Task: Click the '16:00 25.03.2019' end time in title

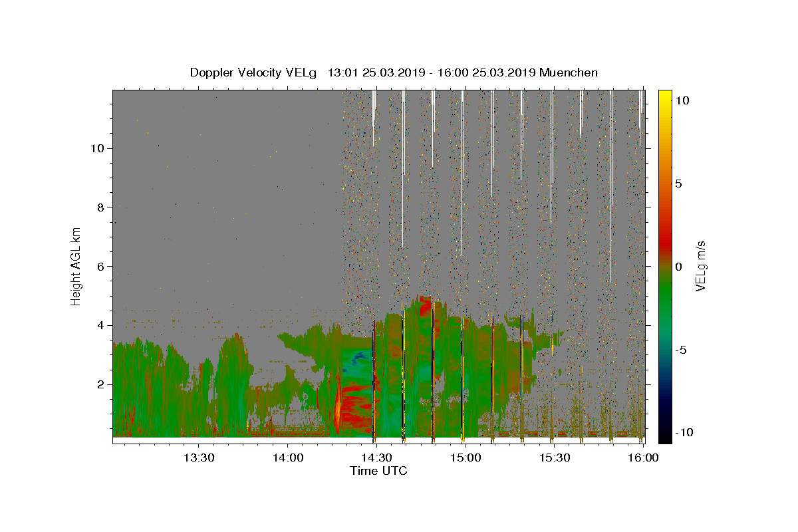Action: point(485,72)
